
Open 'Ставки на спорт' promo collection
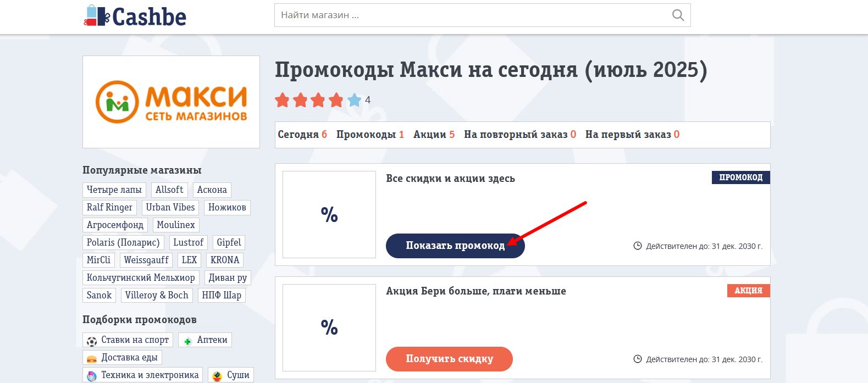128,340
